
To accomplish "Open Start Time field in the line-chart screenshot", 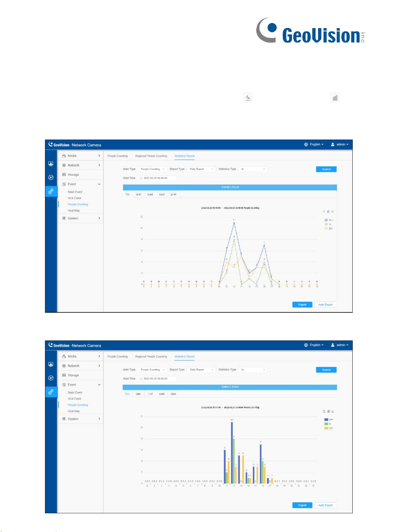I will point(157,178).
